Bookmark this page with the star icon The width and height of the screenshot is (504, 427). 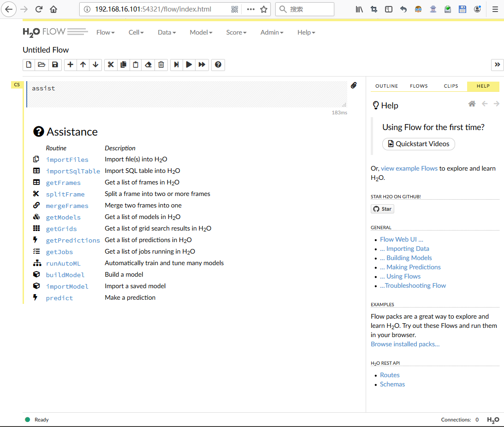(x=264, y=9)
